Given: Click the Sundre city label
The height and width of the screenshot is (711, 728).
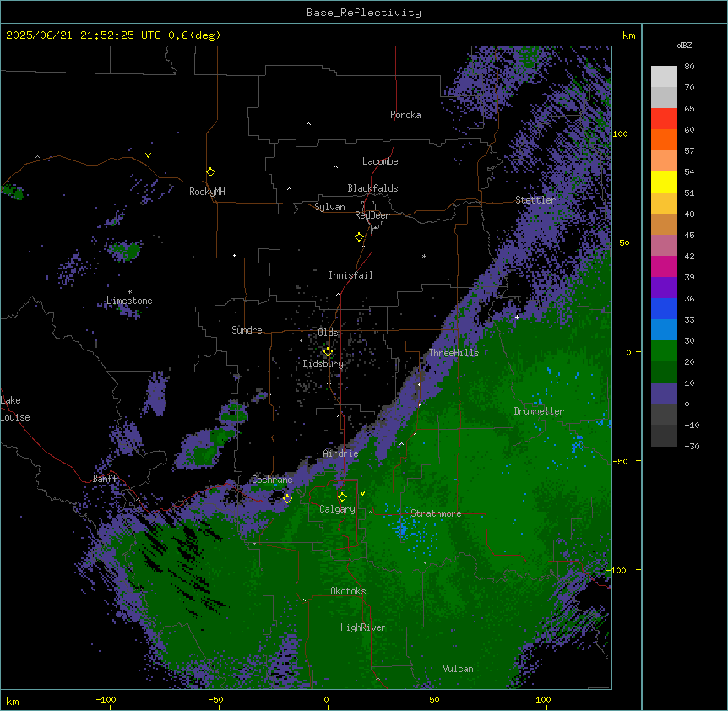Looking at the screenshot, I should pos(247,330).
